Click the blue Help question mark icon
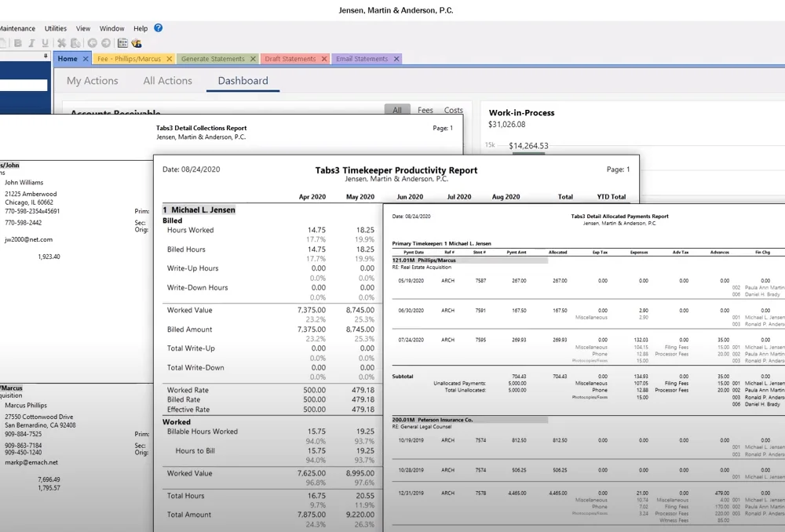Image resolution: width=785 pixels, height=532 pixels. coord(159,28)
